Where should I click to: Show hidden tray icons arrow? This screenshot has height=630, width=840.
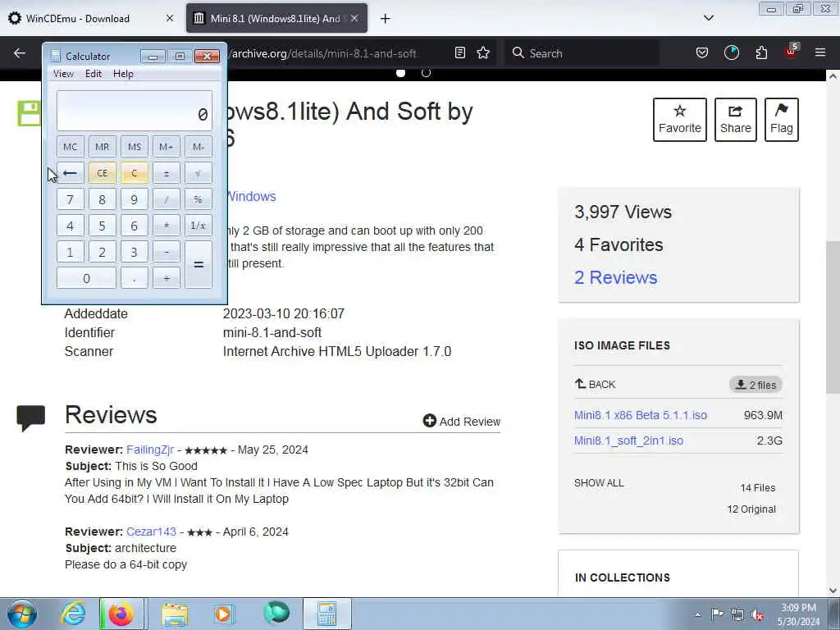pyautogui.click(x=697, y=614)
